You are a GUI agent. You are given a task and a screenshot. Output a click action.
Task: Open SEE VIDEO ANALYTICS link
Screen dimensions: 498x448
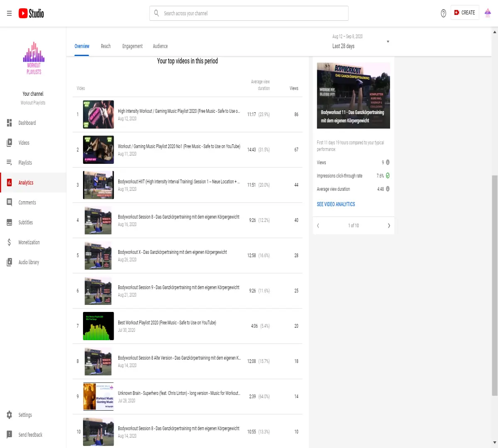(x=336, y=204)
